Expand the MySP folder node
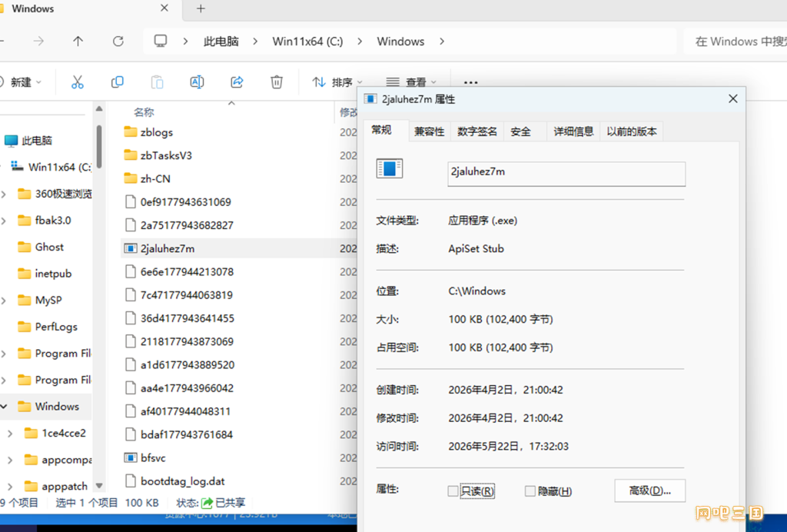Screen dimensions: 787x532 pos(4,300)
